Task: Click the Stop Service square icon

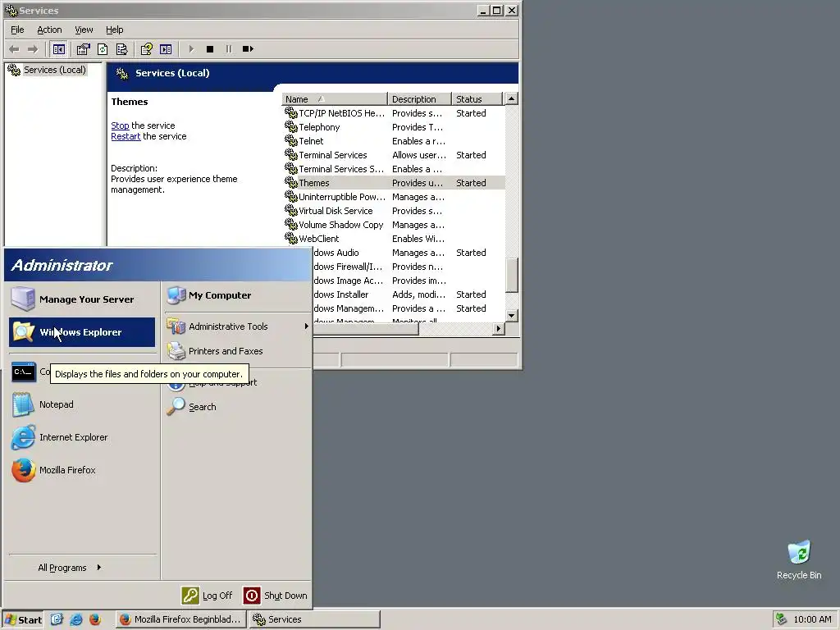Action: [x=210, y=49]
